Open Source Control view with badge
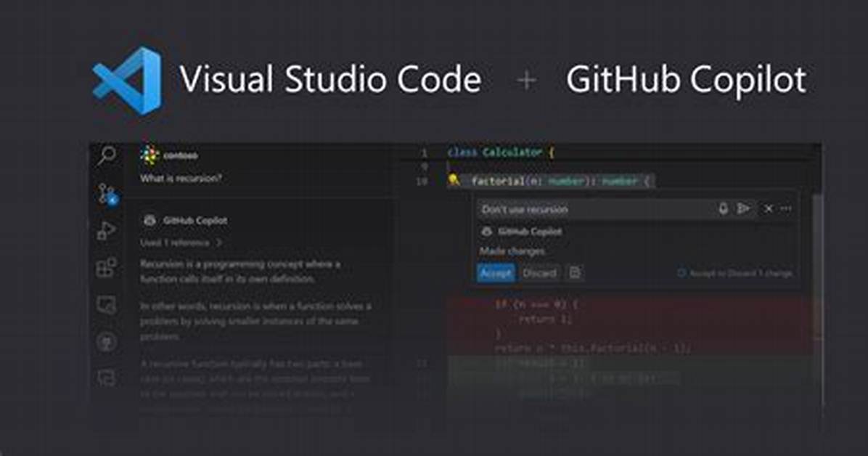 (107, 195)
